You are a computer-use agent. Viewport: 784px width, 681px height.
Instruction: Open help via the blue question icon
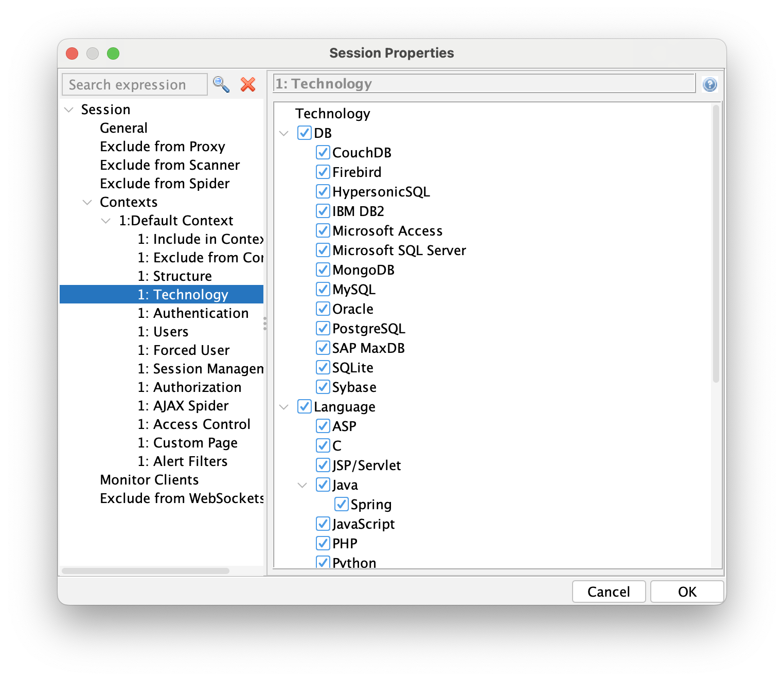[709, 84]
